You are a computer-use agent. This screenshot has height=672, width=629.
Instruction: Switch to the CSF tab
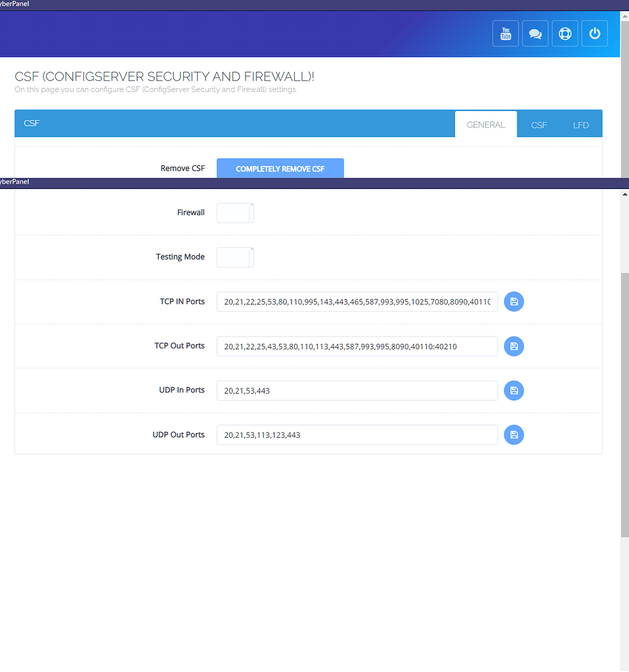point(538,125)
